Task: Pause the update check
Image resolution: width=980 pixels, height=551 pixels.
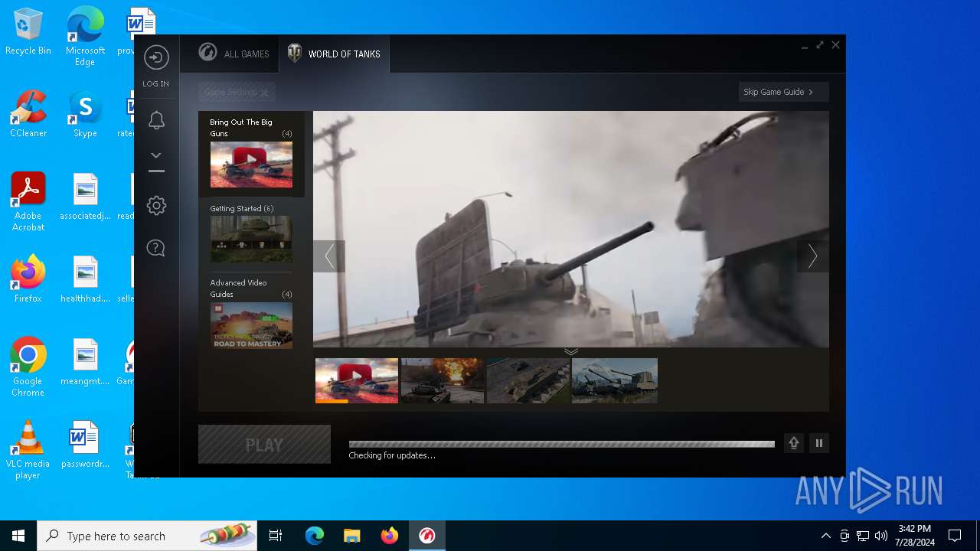Action: [x=819, y=443]
